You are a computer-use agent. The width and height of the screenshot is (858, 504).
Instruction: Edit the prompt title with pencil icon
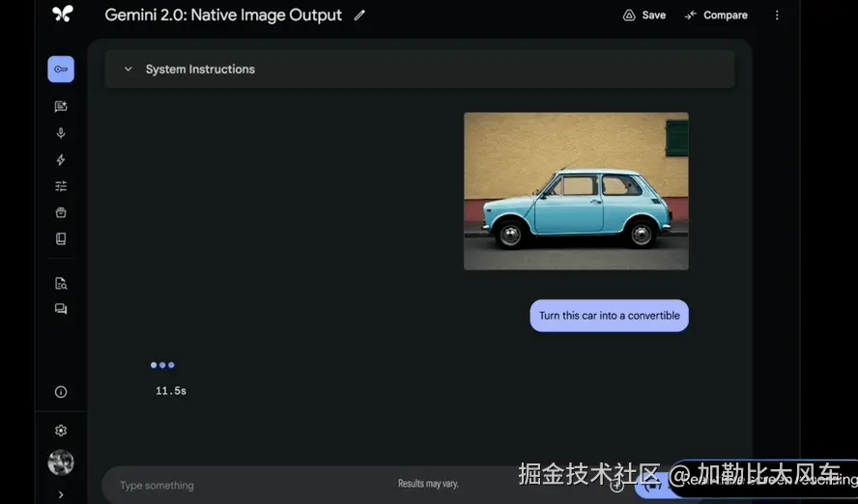[x=359, y=15]
